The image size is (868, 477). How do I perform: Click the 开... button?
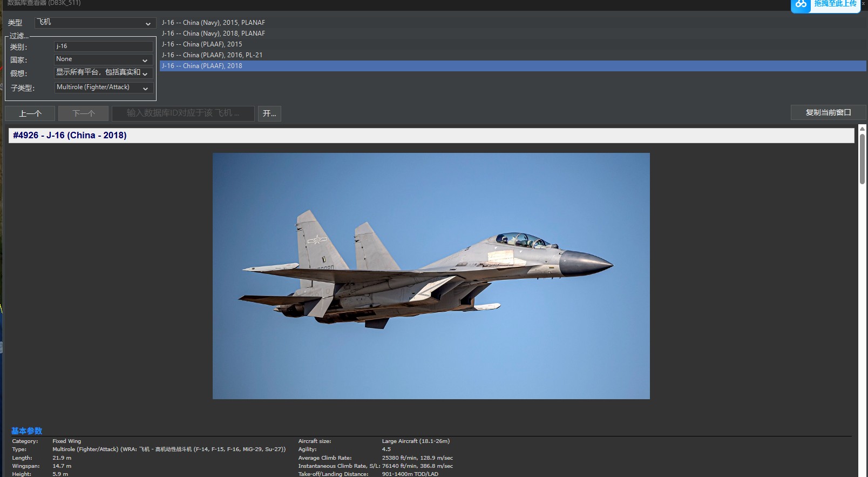[269, 113]
